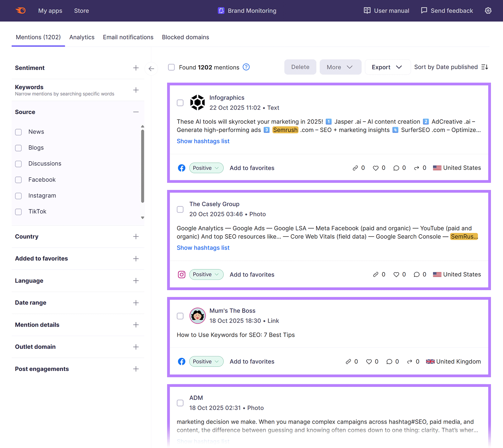This screenshot has height=448, width=503.
Task: Check the select-all mentions checkbox
Action: tap(171, 67)
